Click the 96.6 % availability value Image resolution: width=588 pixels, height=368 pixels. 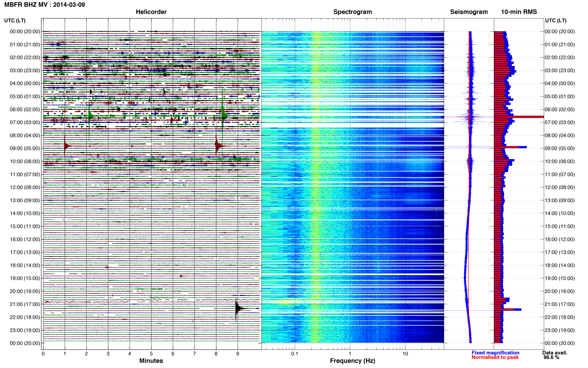tap(551, 357)
